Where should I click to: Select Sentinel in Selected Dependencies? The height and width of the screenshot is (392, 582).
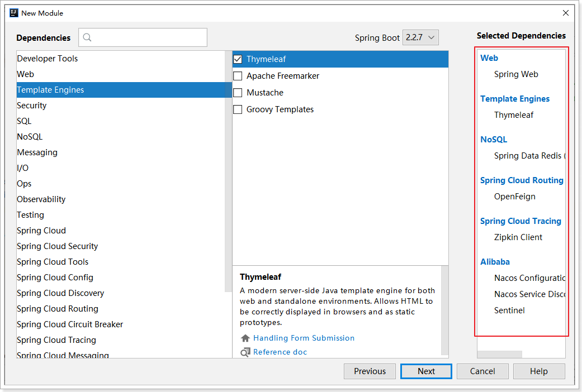[x=509, y=310]
